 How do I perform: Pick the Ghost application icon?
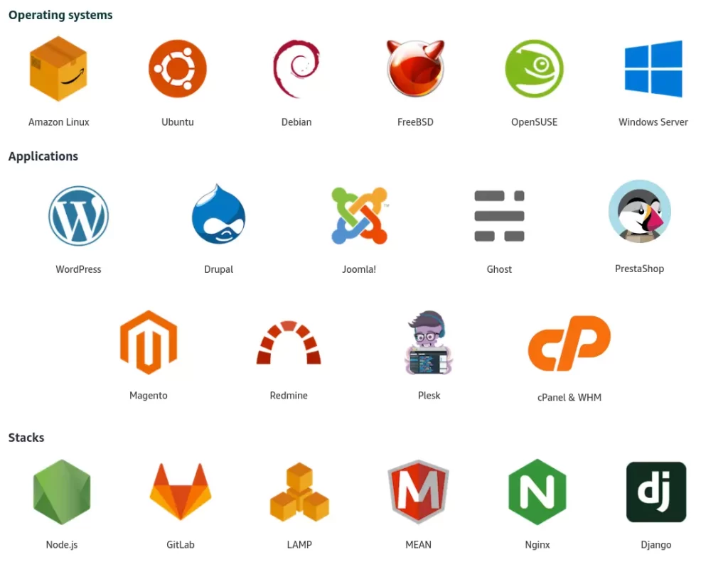click(499, 216)
